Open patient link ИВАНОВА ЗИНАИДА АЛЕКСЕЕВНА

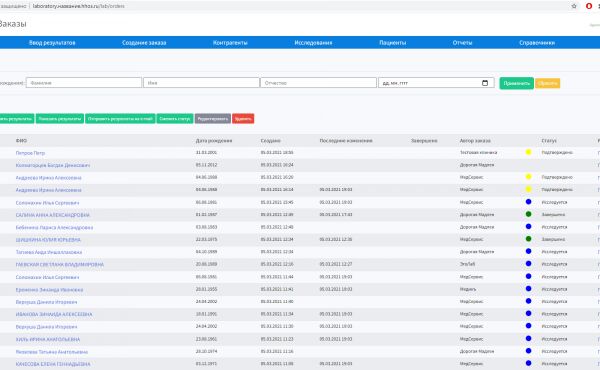point(54,314)
